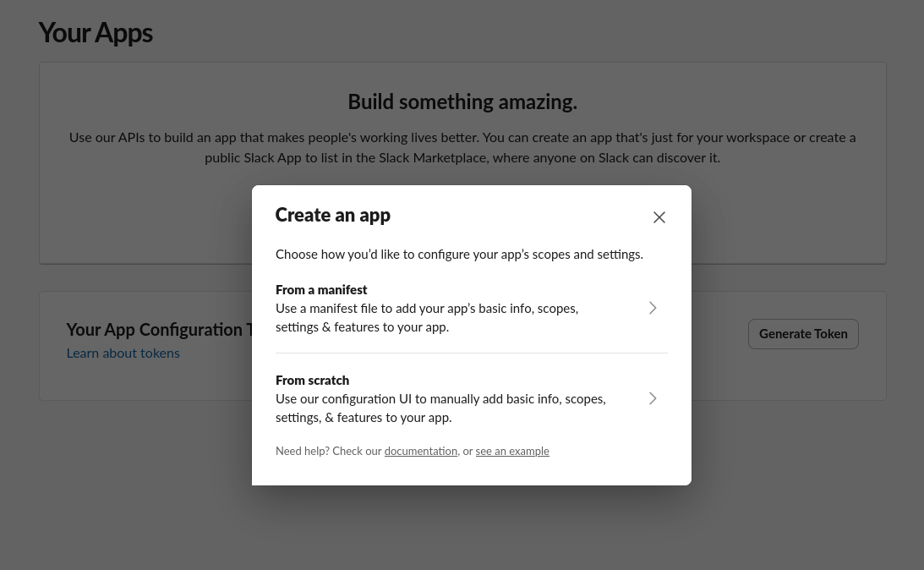This screenshot has width=924, height=570.
Task: Click the configuration UI description text
Action: coord(440,408)
